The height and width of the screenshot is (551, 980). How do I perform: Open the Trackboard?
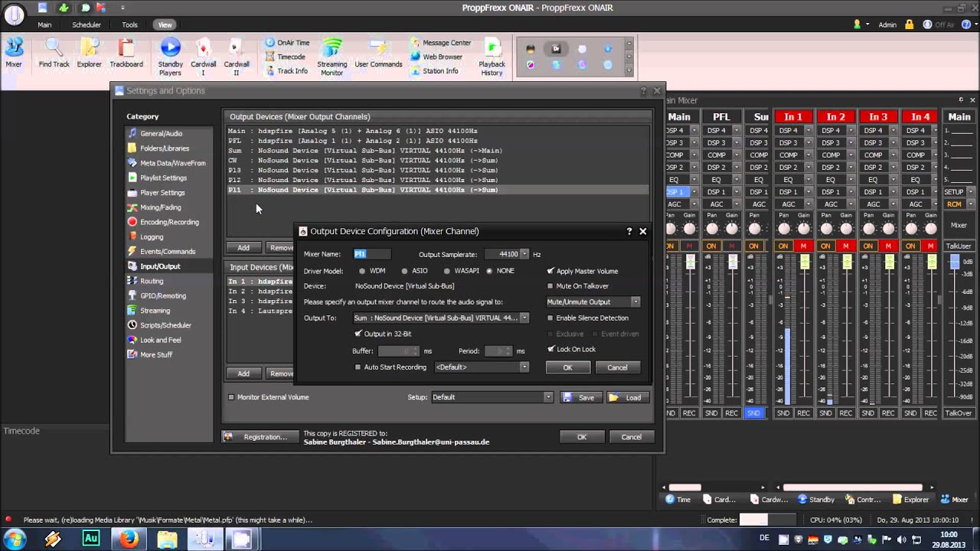(x=126, y=54)
